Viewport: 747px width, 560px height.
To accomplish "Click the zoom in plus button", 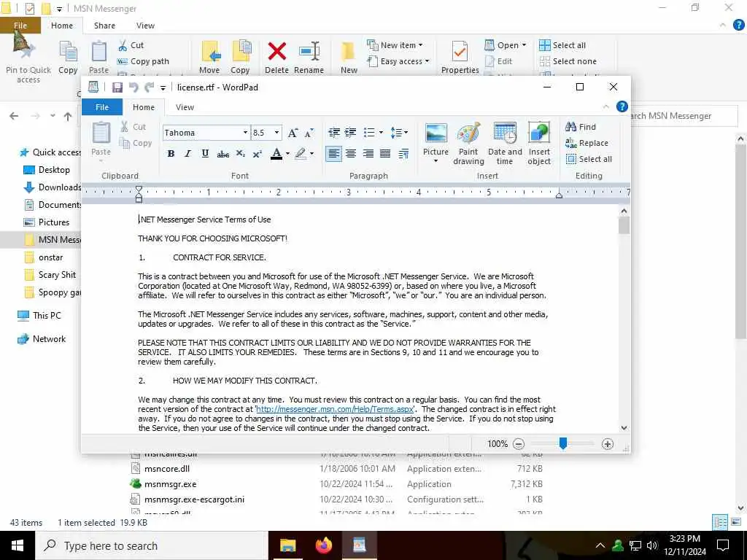I will tap(608, 444).
